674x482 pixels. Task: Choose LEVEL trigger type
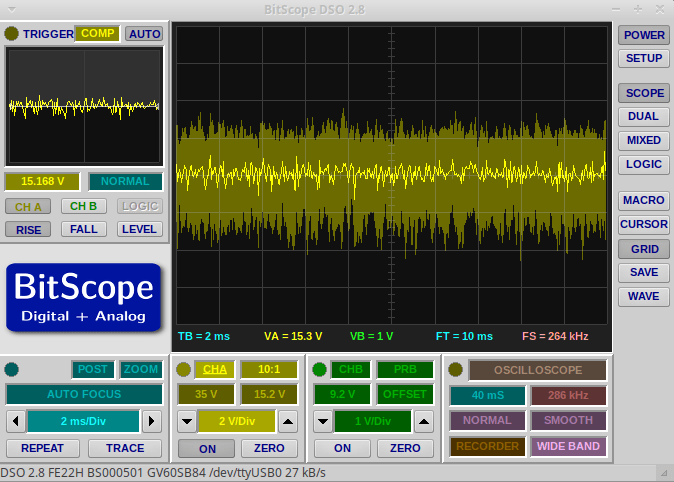(x=140, y=230)
